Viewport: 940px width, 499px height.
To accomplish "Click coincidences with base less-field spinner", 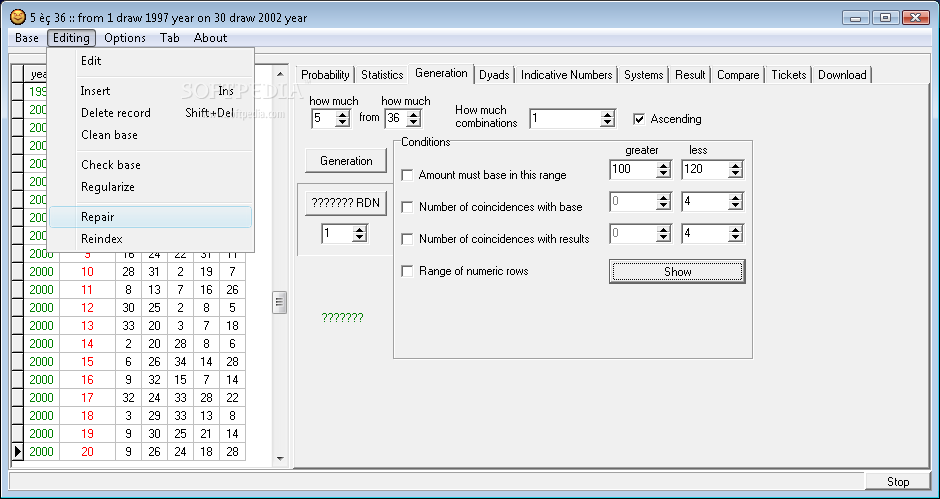I will coord(736,202).
